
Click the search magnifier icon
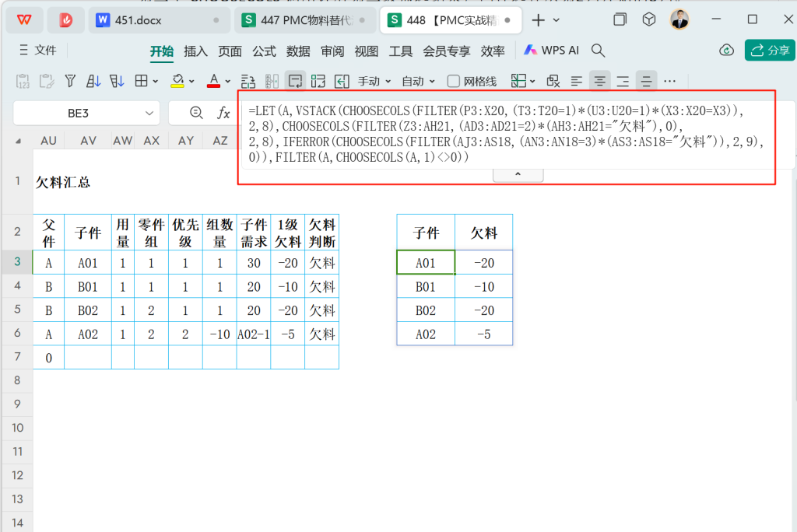599,51
